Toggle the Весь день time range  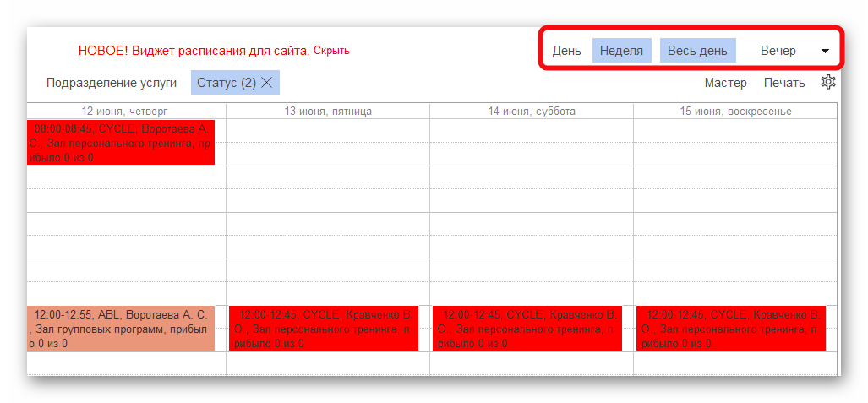point(697,51)
